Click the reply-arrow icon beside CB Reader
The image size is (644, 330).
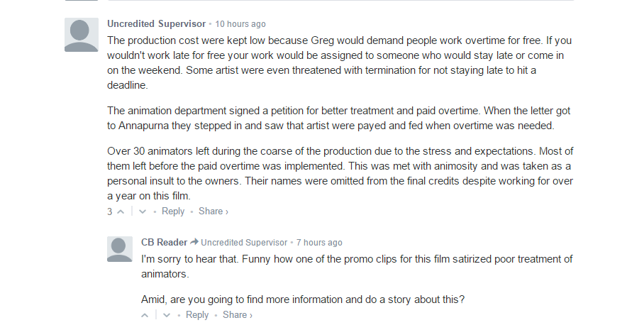tap(194, 242)
